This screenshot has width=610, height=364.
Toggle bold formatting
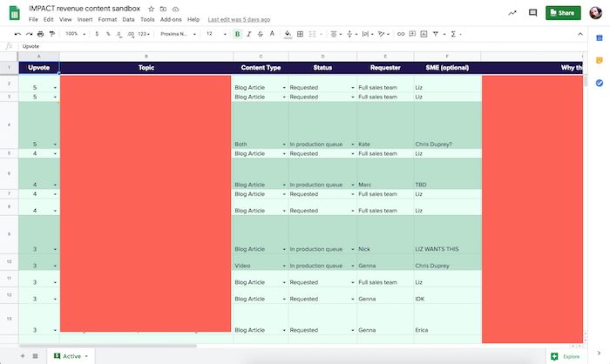click(237, 34)
